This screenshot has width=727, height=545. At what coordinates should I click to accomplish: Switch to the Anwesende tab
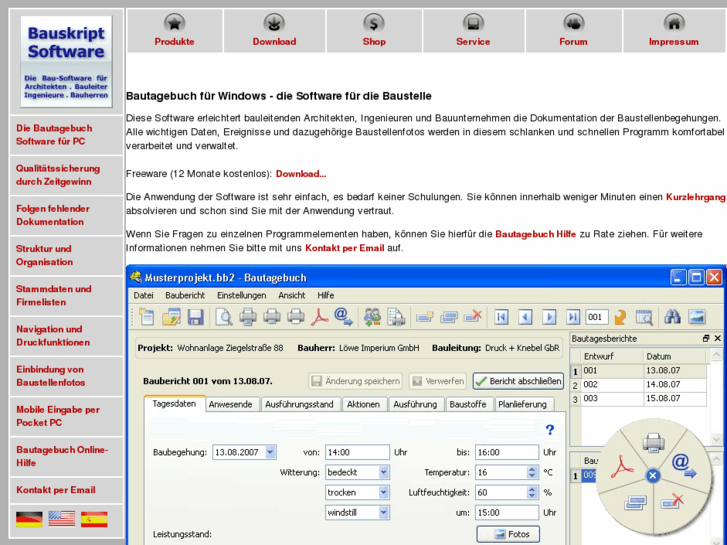pyautogui.click(x=230, y=404)
